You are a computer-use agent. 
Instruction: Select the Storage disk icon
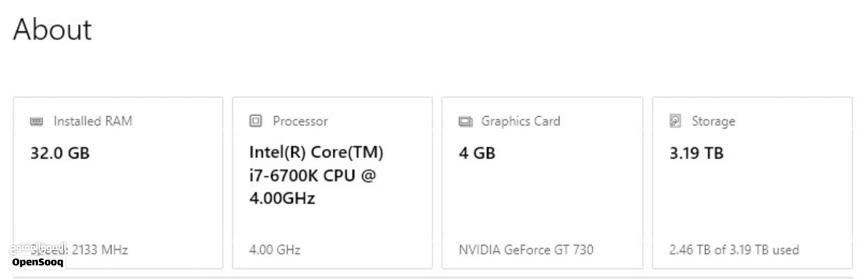pyautogui.click(x=675, y=121)
